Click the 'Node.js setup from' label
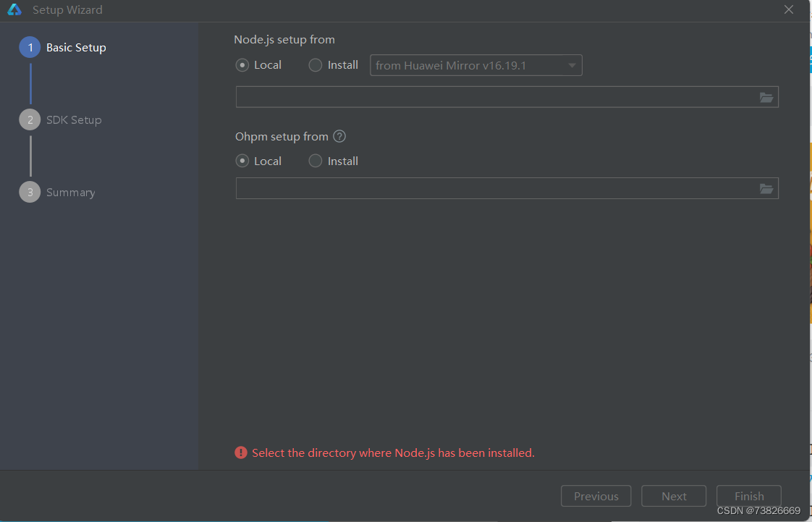 coord(284,39)
